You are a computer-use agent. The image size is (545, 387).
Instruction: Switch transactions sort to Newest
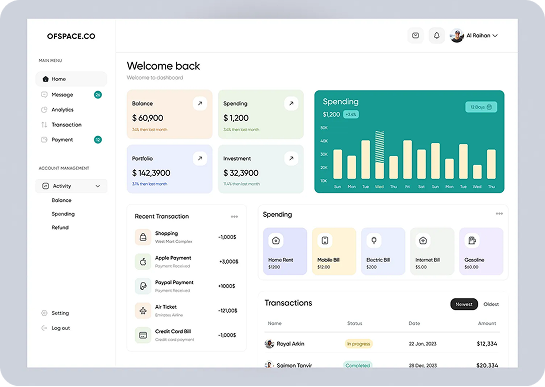pos(464,304)
